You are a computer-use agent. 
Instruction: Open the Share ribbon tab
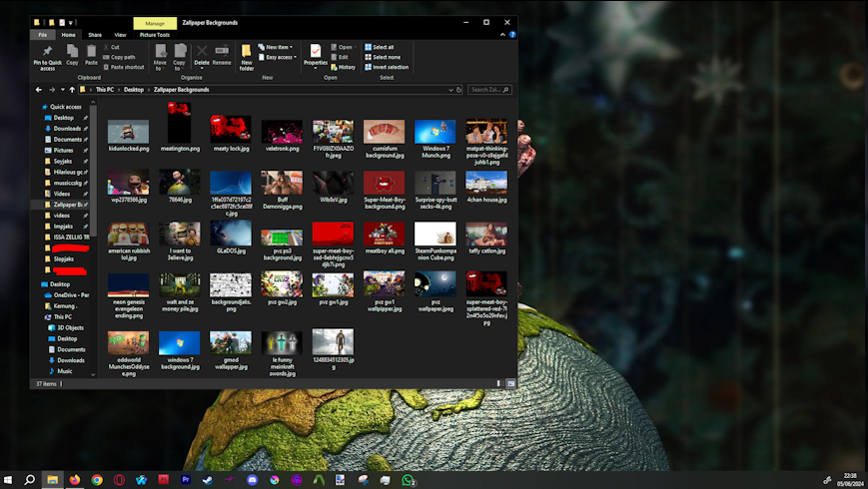tap(95, 35)
